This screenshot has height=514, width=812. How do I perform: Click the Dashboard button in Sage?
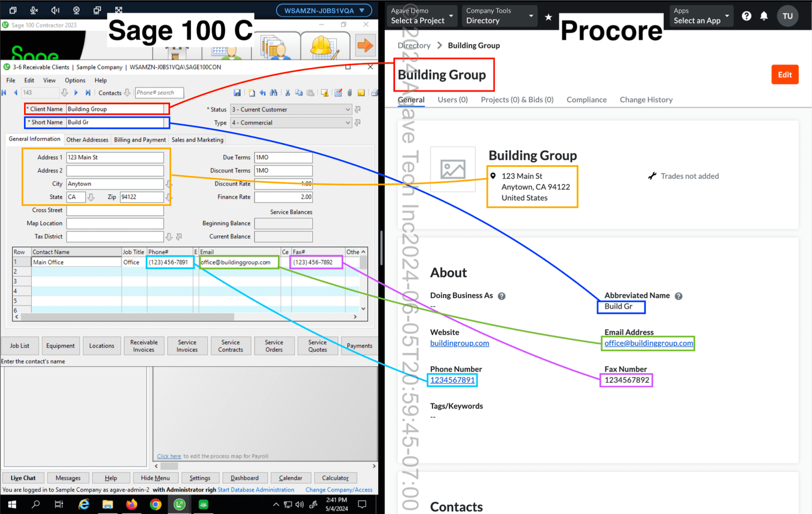click(244, 478)
